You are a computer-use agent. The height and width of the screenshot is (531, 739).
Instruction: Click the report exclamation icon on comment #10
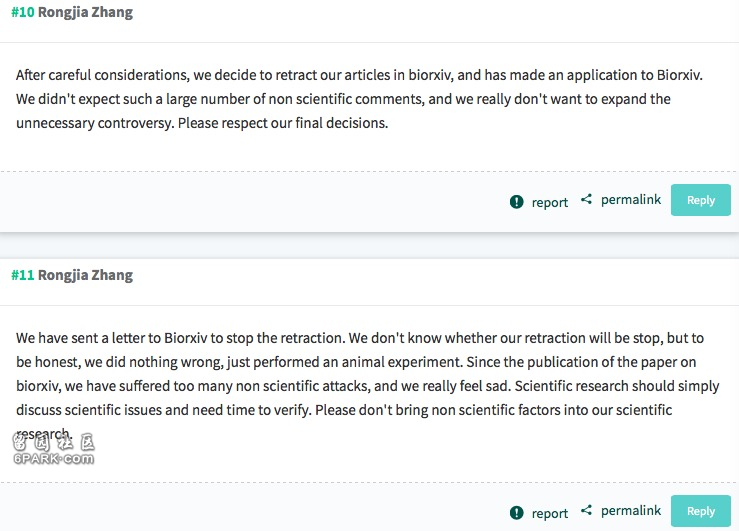tap(517, 202)
